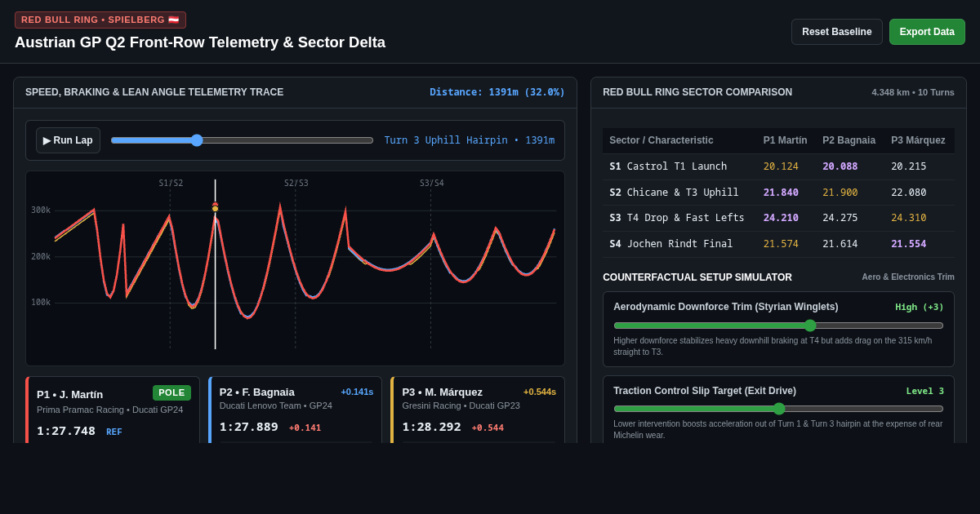Image resolution: width=980 pixels, height=514 pixels.
Task: Click the white playhead cursor line on telemetry chart
Action: (216, 264)
